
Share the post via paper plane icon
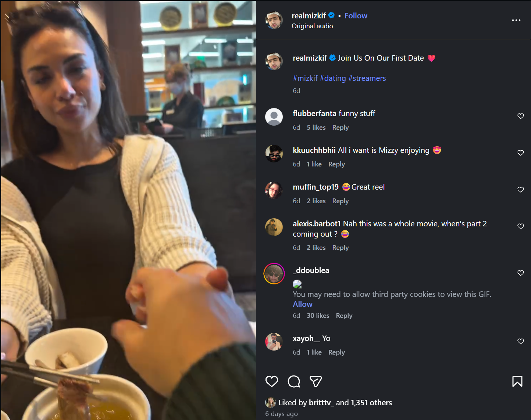pos(316,381)
